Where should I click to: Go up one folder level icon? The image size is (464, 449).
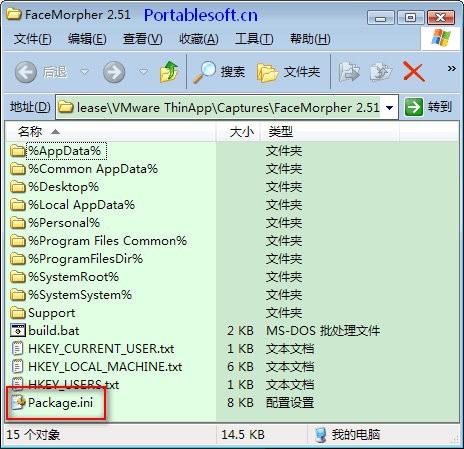169,72
